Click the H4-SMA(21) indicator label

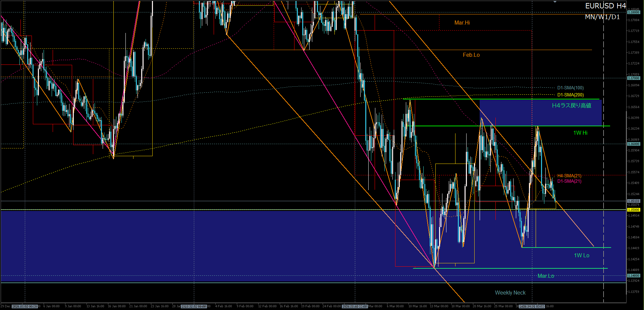coord(569,176)
